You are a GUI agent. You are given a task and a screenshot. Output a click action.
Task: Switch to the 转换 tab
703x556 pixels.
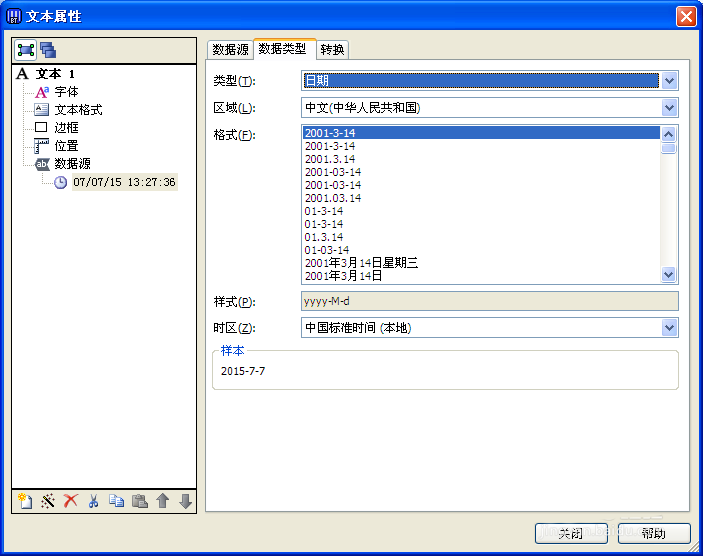[332, 49]
